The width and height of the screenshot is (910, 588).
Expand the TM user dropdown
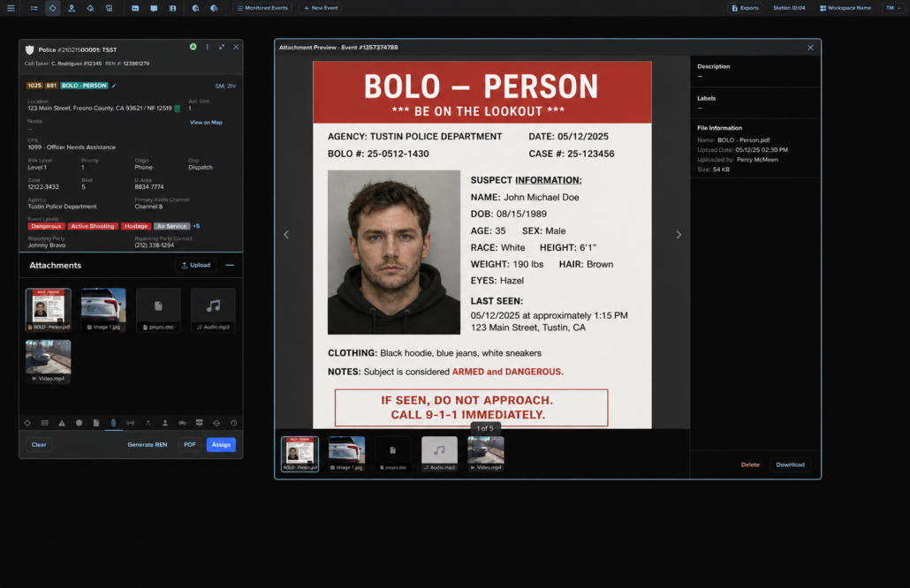(x=893, y=8)
